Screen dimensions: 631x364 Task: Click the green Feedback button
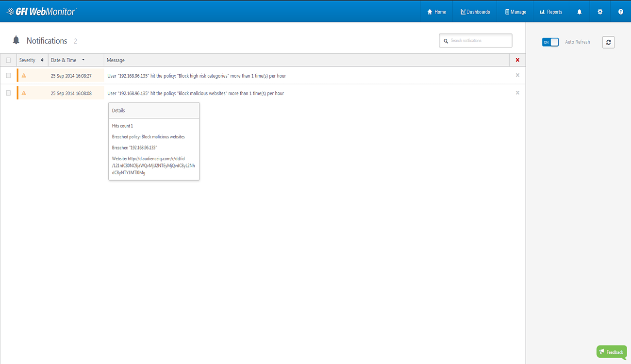coord(611,352)
